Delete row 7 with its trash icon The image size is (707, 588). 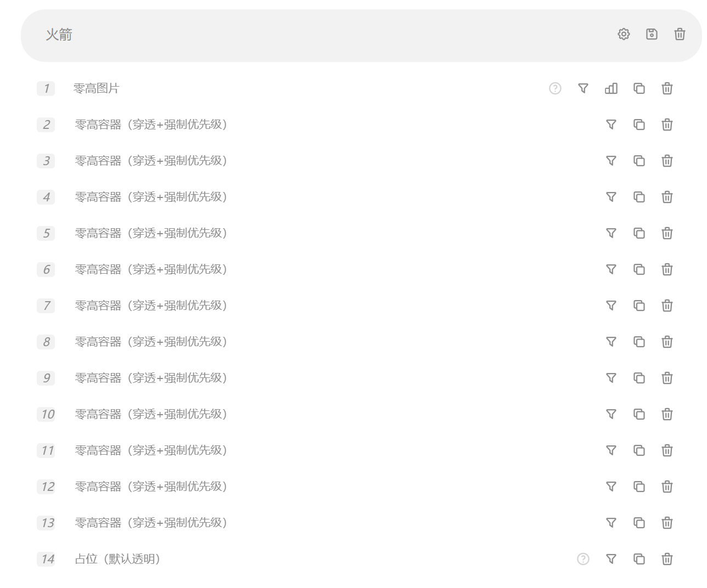667,306
